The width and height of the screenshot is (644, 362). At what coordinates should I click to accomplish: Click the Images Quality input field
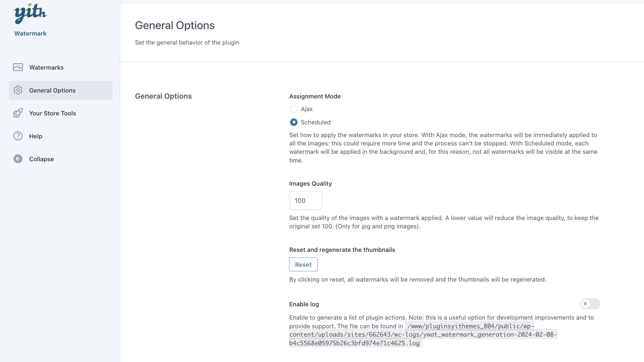pos(306,200)
